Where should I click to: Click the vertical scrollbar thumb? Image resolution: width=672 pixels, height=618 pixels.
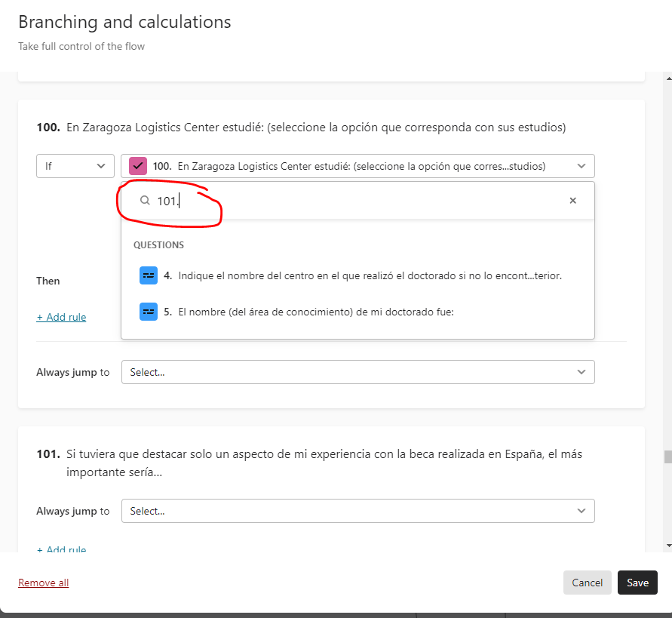click(668, 457)
